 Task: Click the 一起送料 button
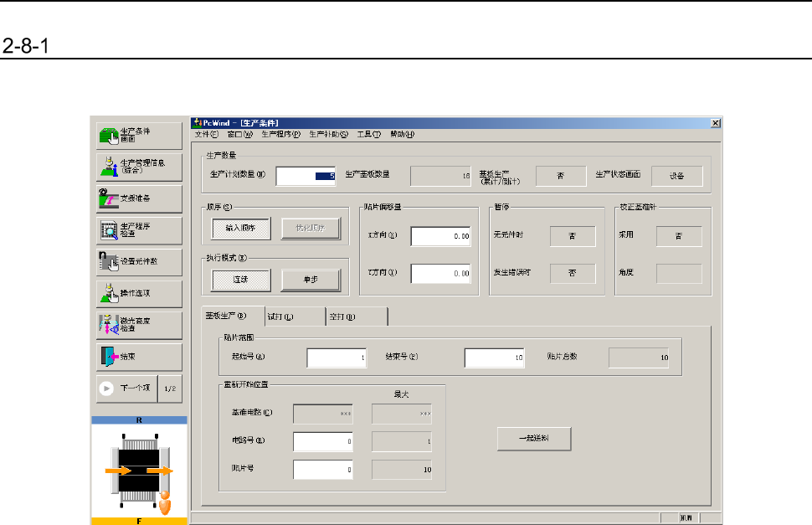click(x=534, y=439)
